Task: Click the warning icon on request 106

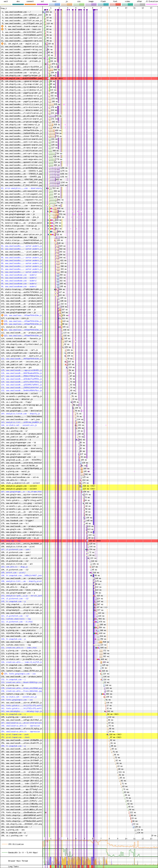Action: (x=2, y=315)
